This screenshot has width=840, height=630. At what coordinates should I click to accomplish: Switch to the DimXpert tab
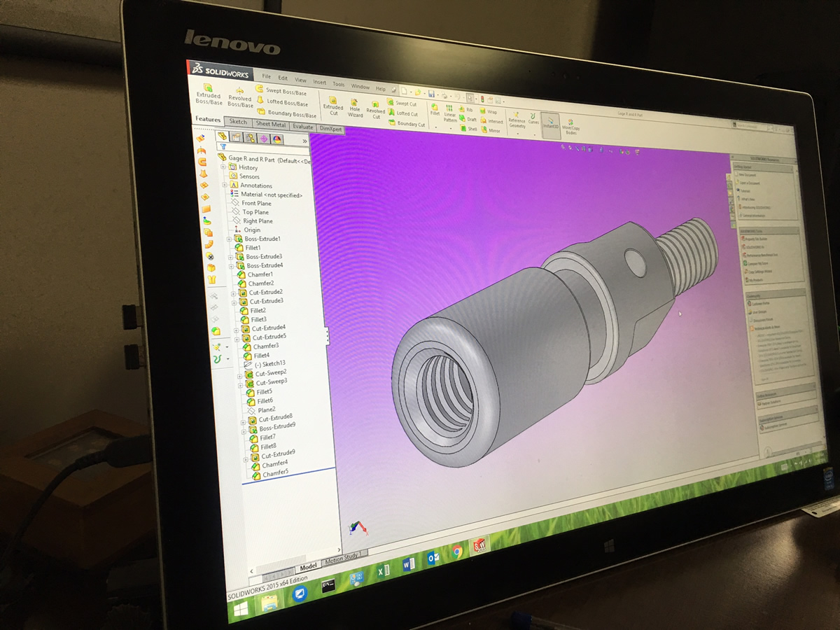click(331, 129)
